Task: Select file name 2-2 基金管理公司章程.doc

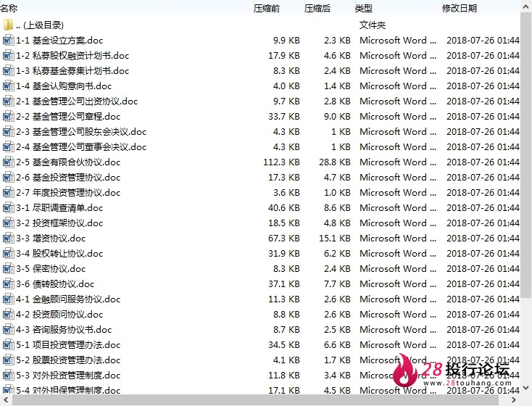Action: [68, 117]
